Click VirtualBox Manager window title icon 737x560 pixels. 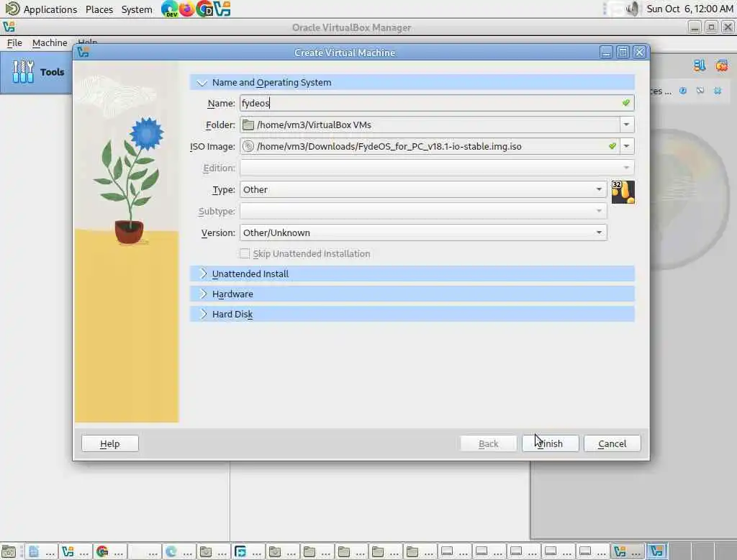pos(9,27)
